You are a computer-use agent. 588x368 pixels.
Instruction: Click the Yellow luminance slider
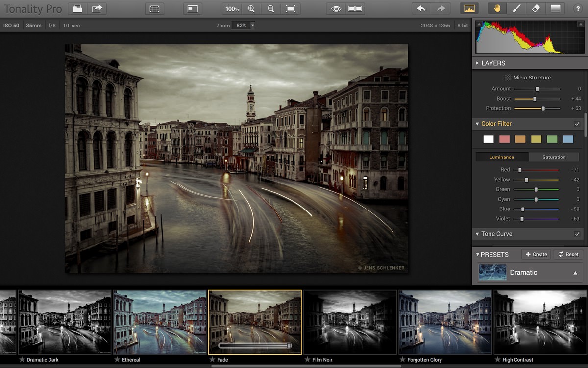(536, 180)
